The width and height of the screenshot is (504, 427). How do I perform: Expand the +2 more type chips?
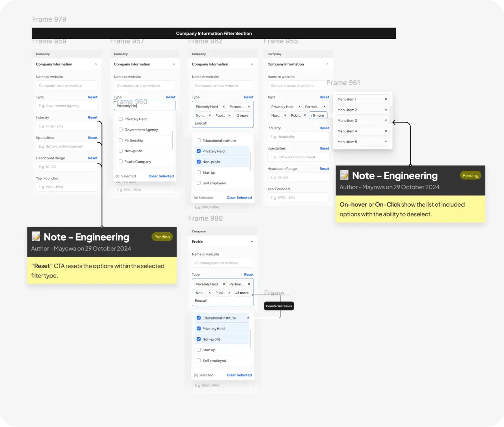[242, 116]
